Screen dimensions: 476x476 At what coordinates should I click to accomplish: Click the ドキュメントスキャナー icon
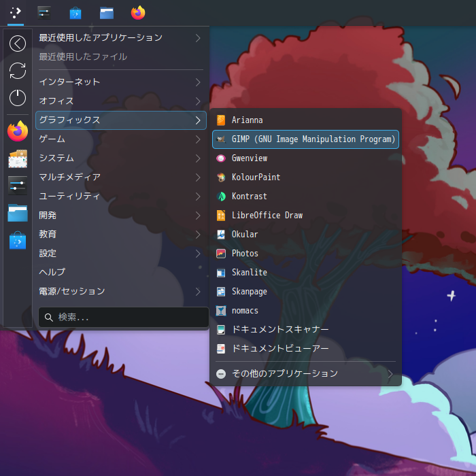[x=221, y=330]
